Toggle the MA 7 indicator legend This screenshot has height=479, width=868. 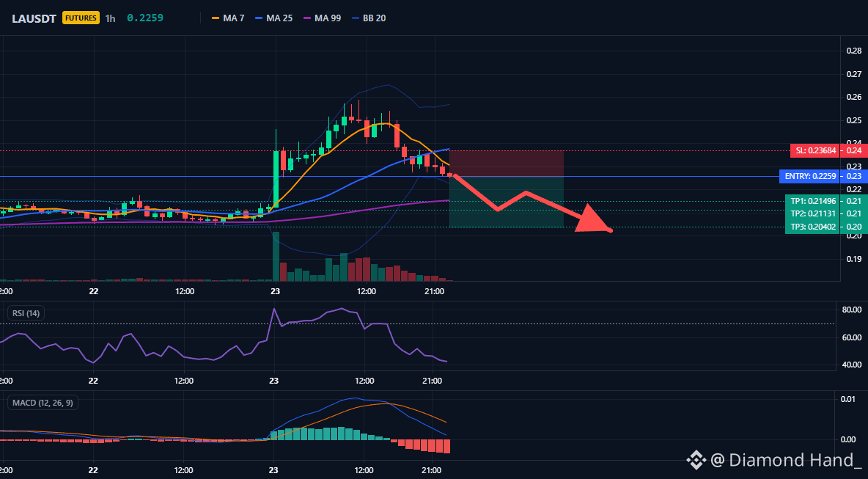point(227,18)
